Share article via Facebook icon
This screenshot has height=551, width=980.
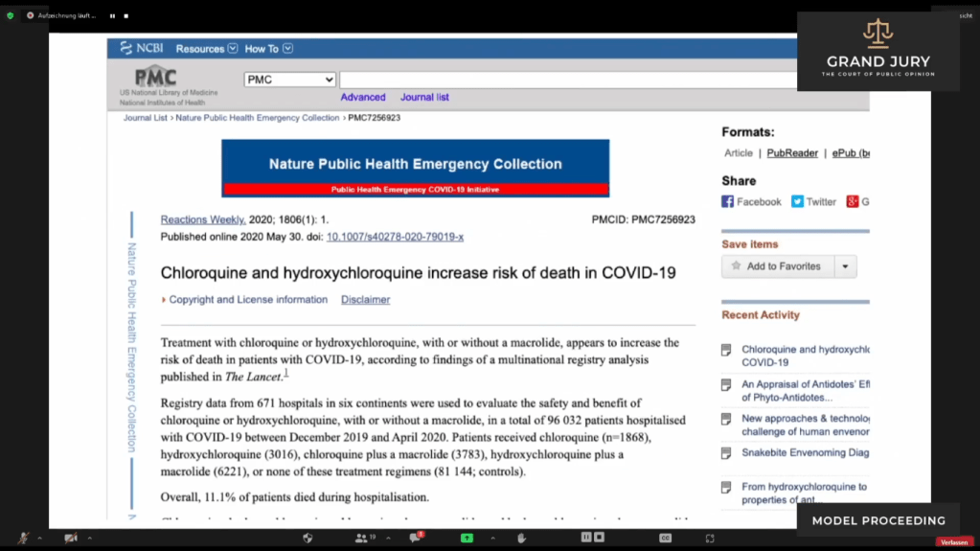click(728, 202)
